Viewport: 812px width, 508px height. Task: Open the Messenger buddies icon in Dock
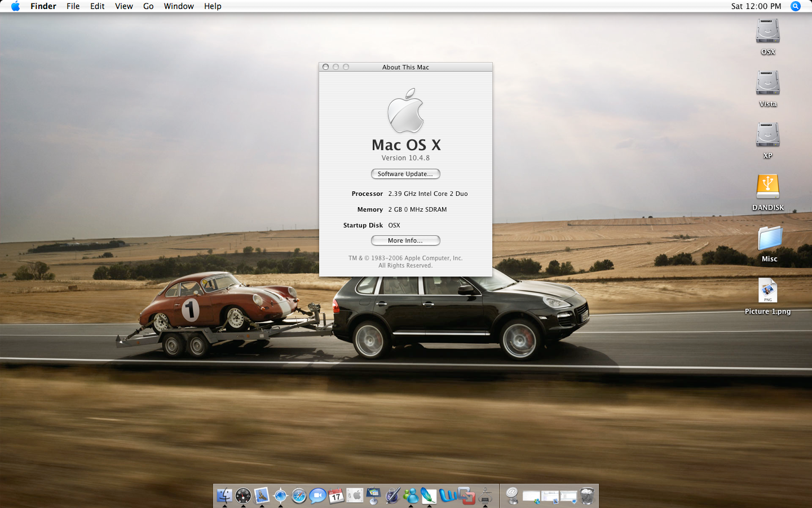411,496
